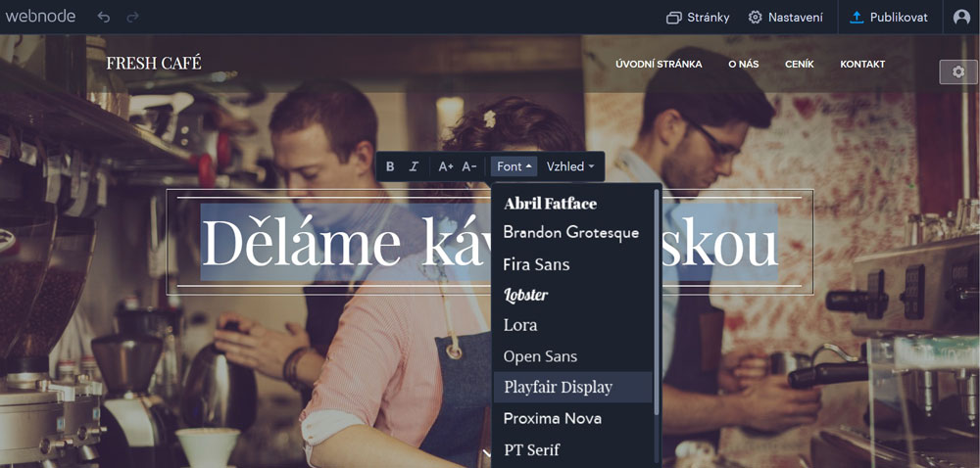Select Brandon Grotesque font
This screenshot has height=468, width=980.
[573, 233]
